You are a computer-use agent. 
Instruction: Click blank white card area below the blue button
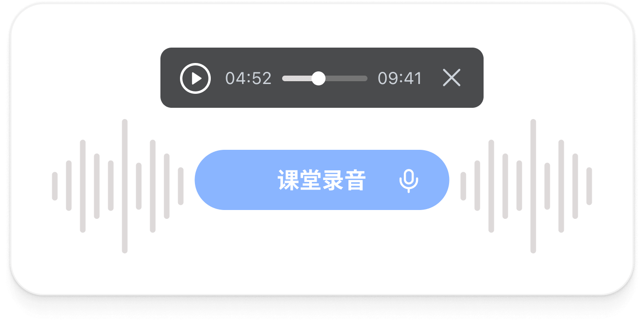click(322, 252)
